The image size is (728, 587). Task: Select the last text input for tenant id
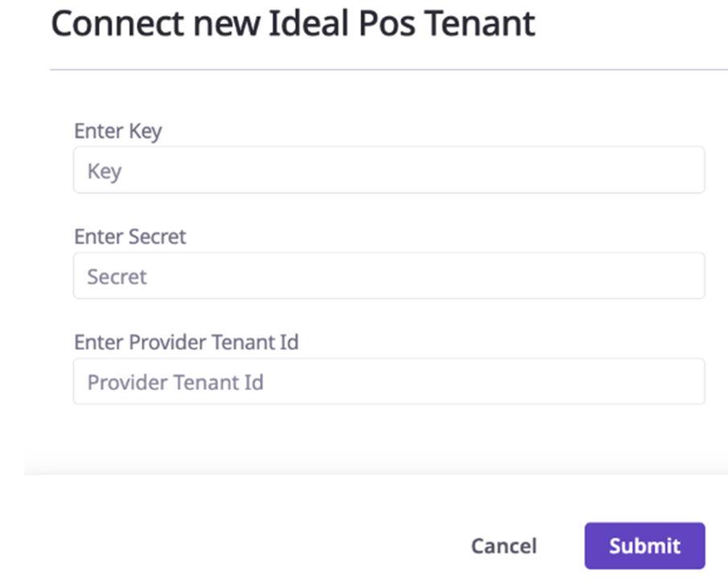(389, 381)
